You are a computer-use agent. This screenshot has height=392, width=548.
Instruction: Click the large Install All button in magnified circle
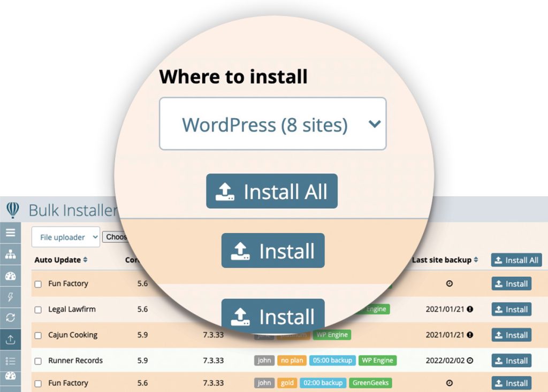coord(272,191)
